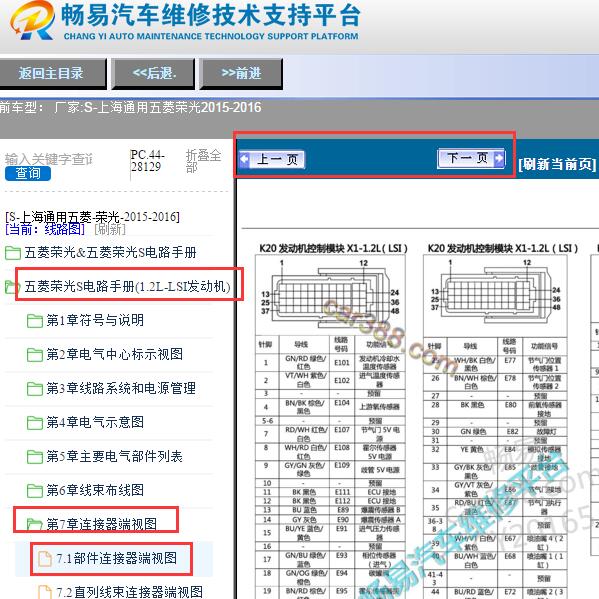Expand 第3章线路系统和电源管理
This screenshot has width=599, height=599.
[x=121, y=388]
